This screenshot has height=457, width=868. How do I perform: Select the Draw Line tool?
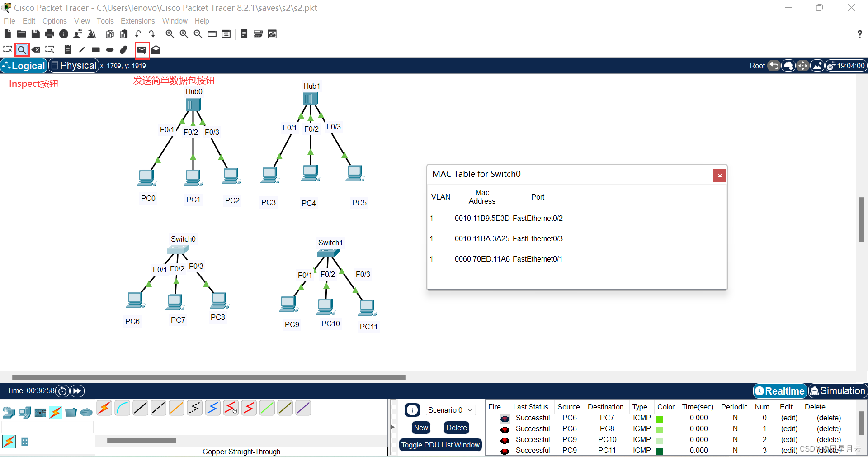82,50
